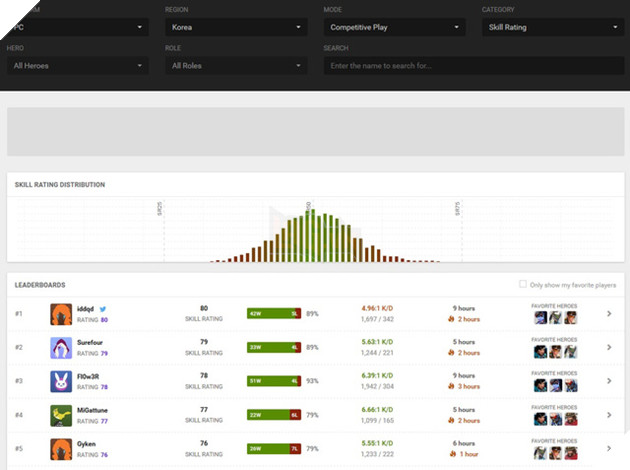Open the Region dropdown set to Korea

coord(236,29)
